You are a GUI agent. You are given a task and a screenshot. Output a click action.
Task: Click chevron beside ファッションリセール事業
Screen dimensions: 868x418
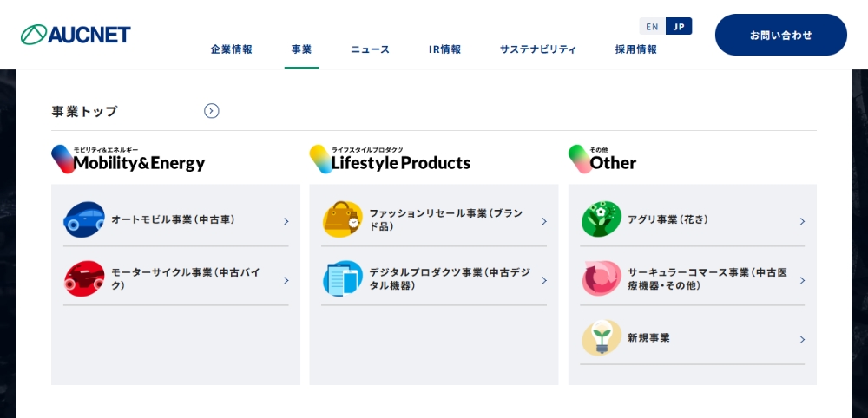544,221
